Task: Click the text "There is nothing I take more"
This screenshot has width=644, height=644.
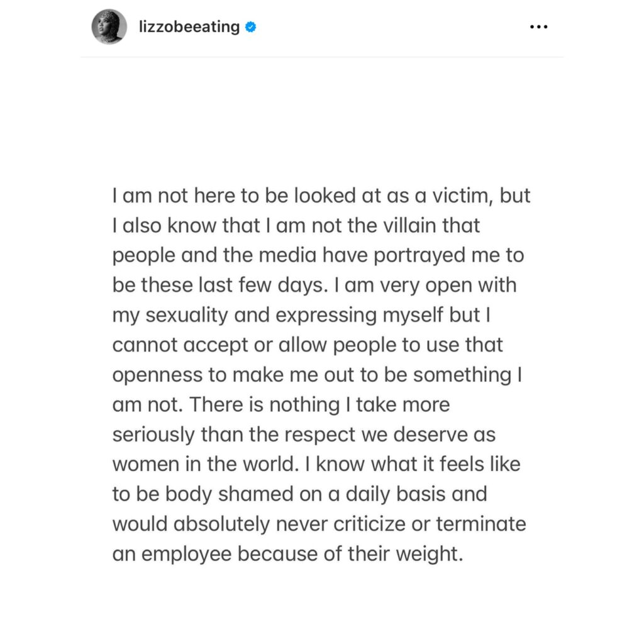Action: click(319, 404)
